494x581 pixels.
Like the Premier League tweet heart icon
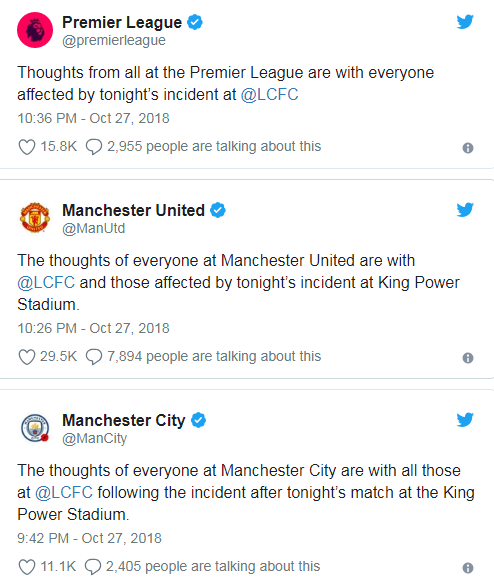[27, 147]
